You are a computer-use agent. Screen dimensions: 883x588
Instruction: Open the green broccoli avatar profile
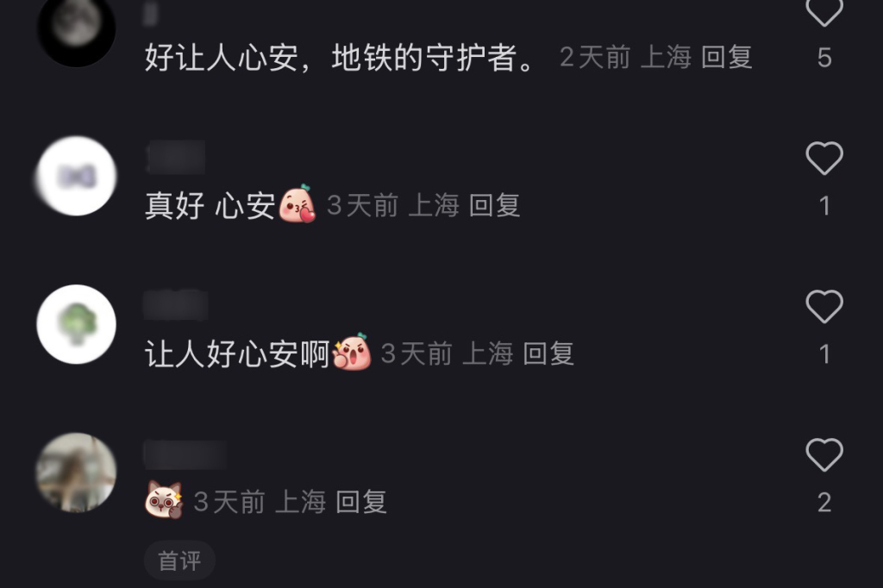76,324
